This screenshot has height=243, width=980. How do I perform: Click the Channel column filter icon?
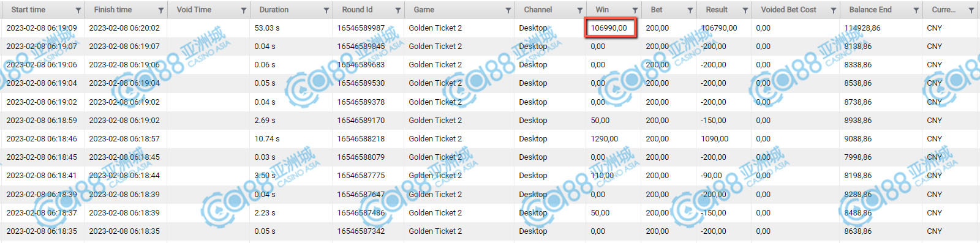[x=579, y=10]
